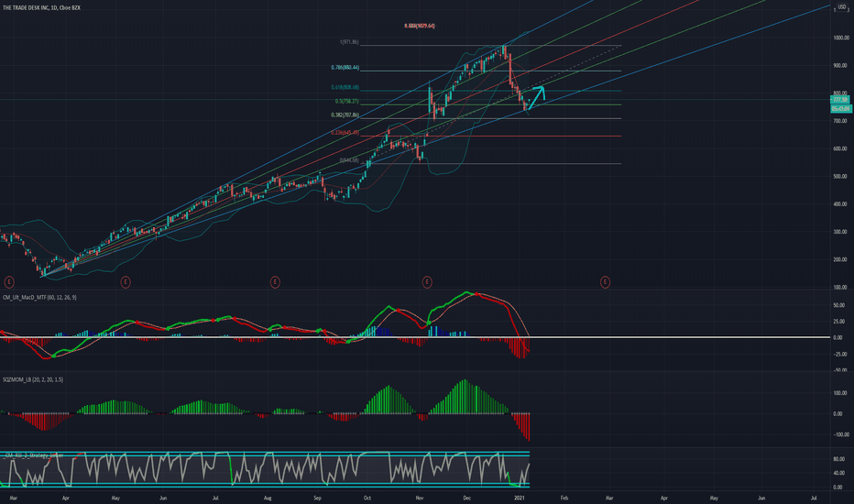The image size is (854, 504).
Task: Click the bar countdown timer label
Action: click(x=840, y=109)
